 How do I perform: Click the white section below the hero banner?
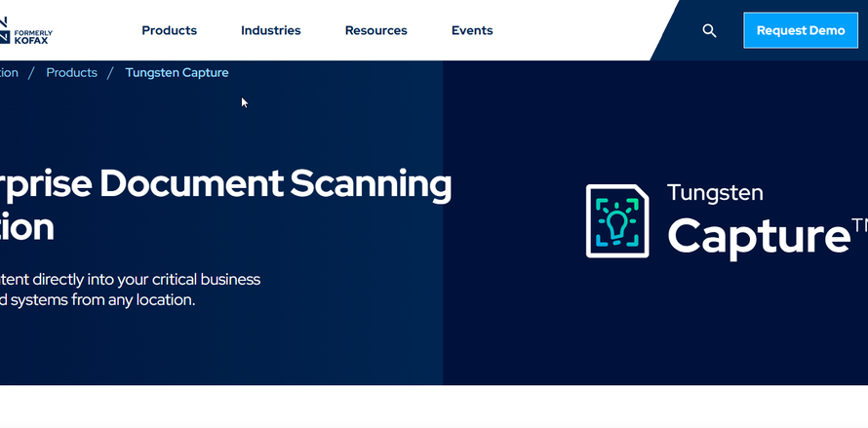pyautogui.click(x=434, y=407)
